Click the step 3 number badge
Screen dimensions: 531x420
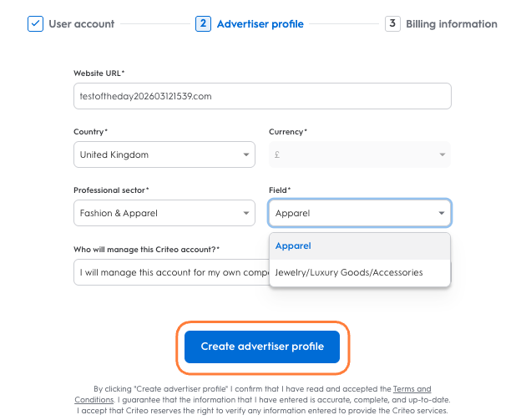point(392,23)
